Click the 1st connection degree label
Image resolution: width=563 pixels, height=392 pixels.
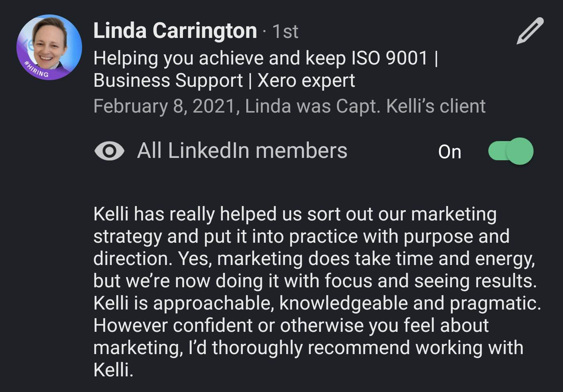(285, 32)
